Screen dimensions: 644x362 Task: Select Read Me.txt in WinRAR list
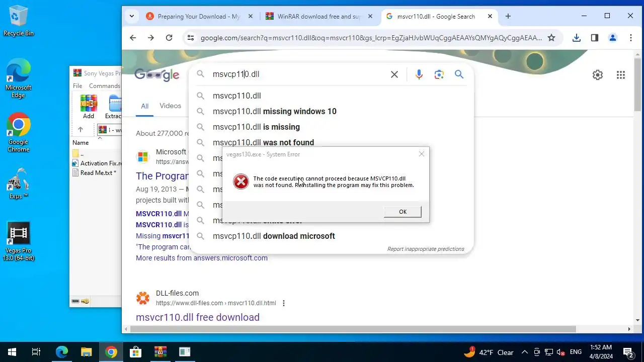tap(94, 172)
